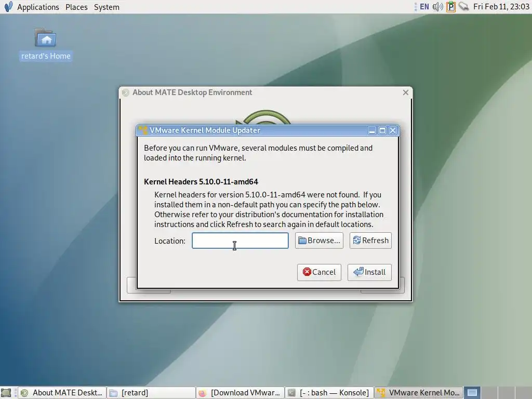
Task: Click the VMware icon in the dialog title bar
Action: coord(143,130)
